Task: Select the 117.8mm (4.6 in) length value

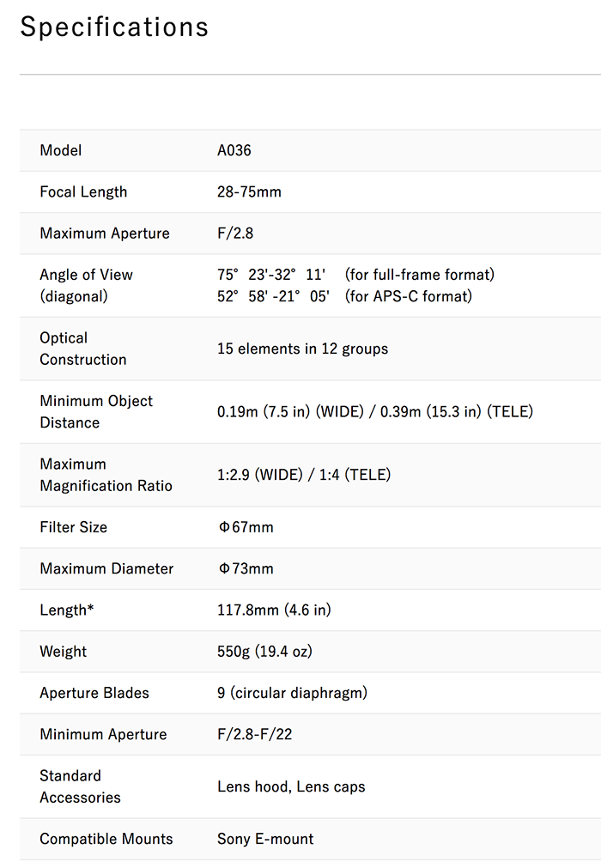Action: (x=274, y=610)
